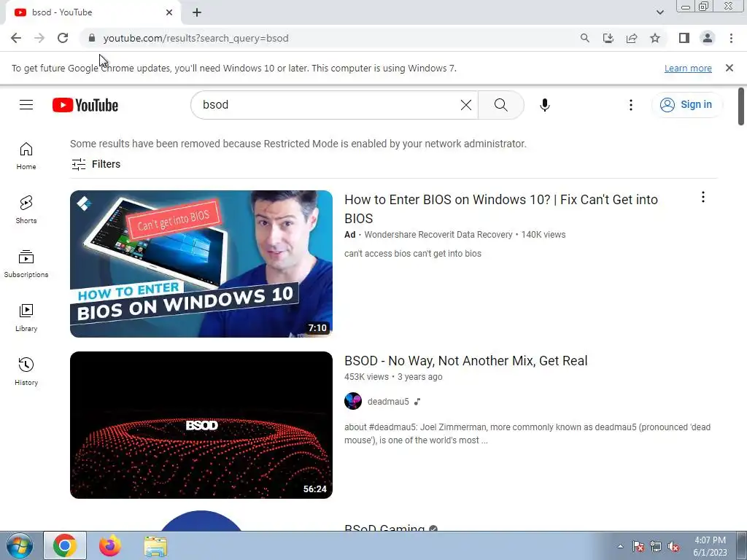Open more options for BIOS ad video
The image size is (747, 560).
[x=703, y=197]
